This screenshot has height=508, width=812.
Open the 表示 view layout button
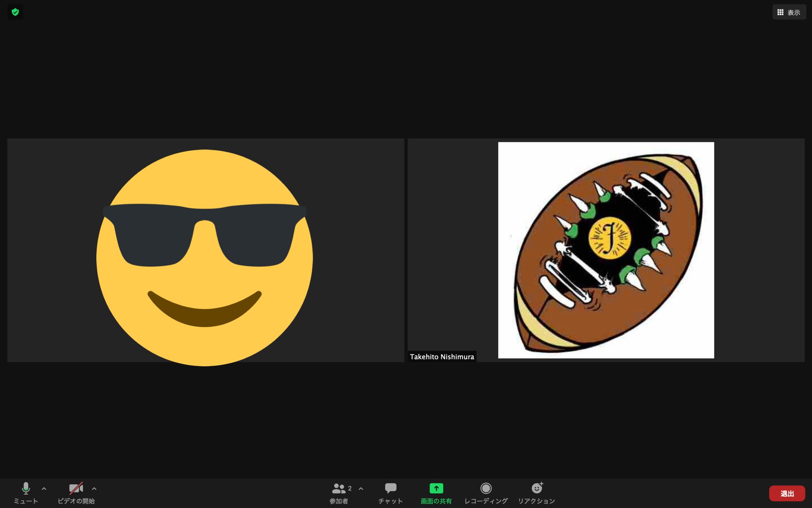(x=789, y=12)
